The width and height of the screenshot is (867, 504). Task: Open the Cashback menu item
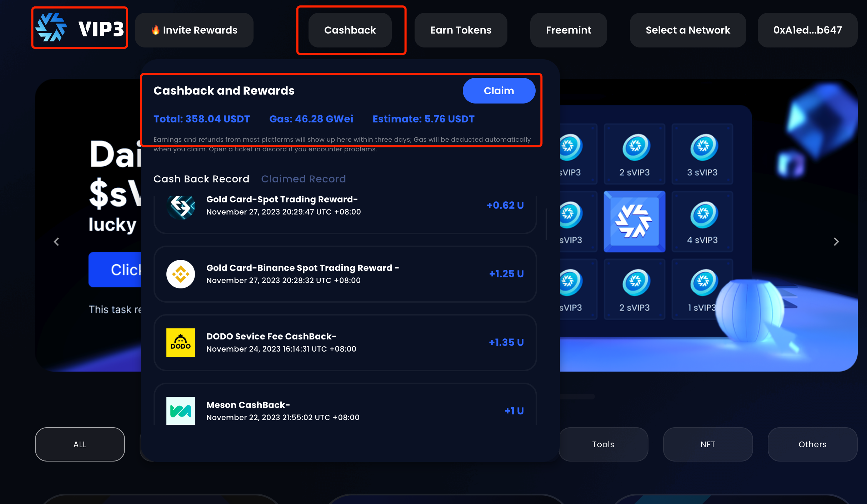pyautogui.click(x=350, y=30)
